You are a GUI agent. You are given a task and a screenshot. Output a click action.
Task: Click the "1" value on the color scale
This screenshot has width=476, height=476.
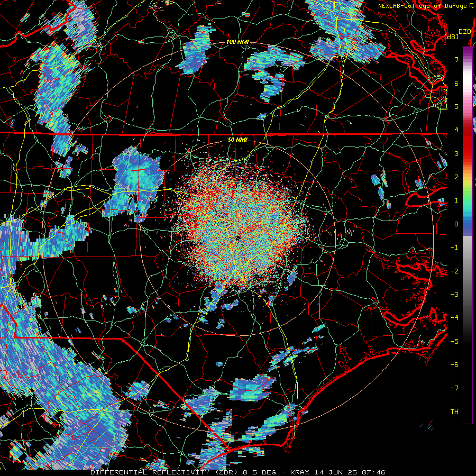[456, 200]
